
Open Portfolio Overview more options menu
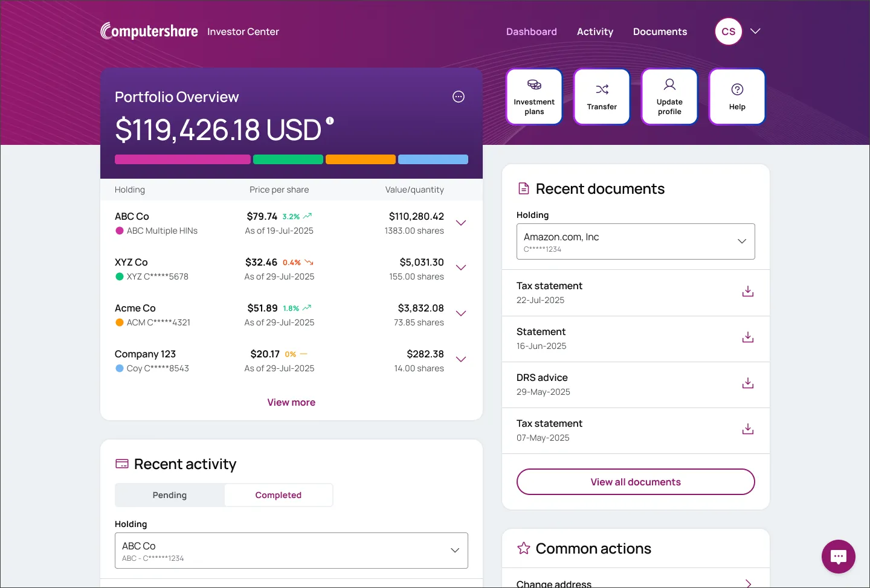(x=459, y=97)
